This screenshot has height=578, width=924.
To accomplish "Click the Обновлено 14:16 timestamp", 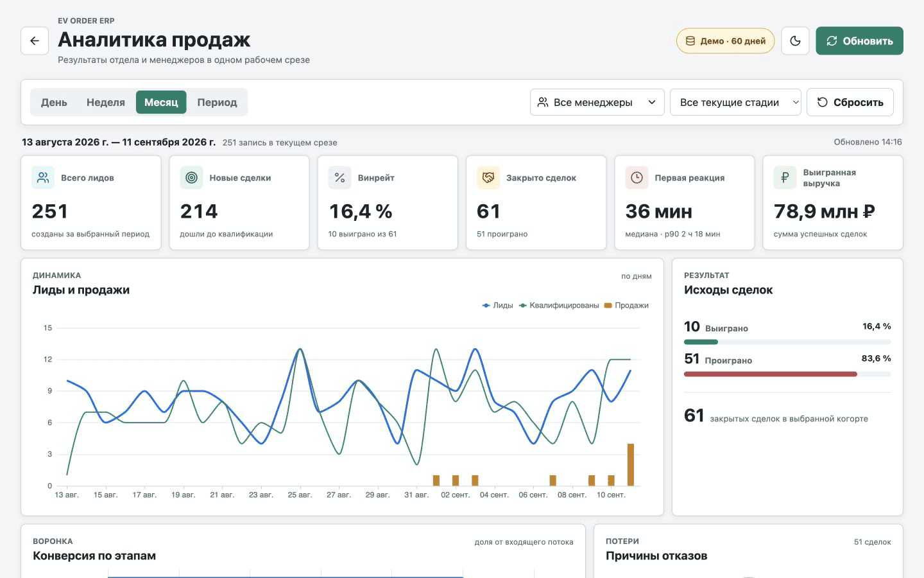I will coord(868,142).
